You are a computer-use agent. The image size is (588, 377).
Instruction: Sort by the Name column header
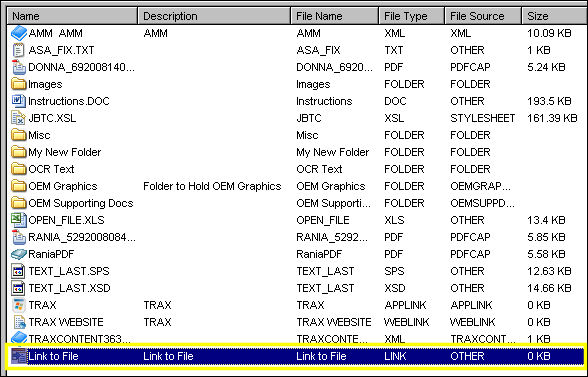(x=72, y=16)
